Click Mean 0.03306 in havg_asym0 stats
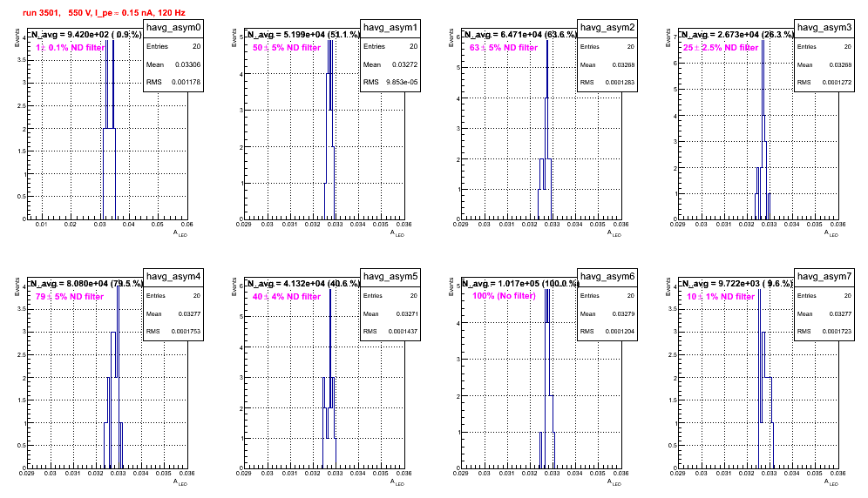The image size is (868, 498). 173,64
